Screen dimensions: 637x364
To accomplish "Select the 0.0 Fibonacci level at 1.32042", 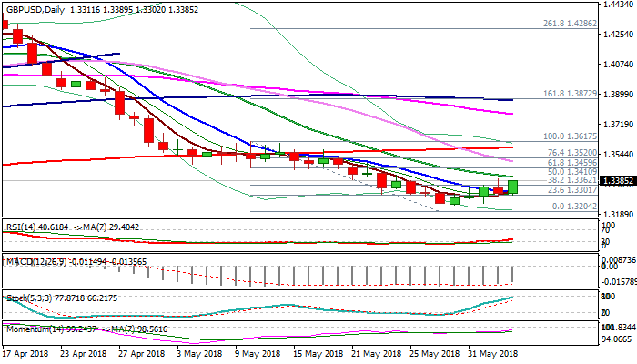I will pyautogui.click(x=571, y=206).
